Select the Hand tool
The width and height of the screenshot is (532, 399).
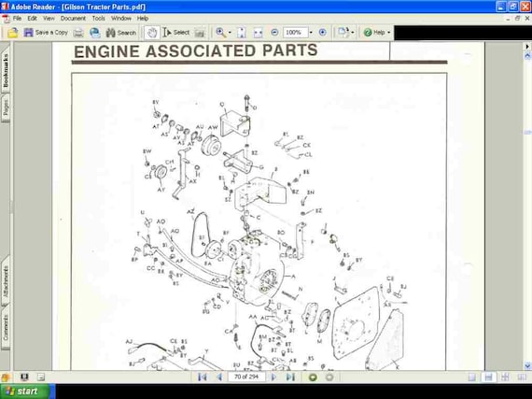[x=151, y=33]
